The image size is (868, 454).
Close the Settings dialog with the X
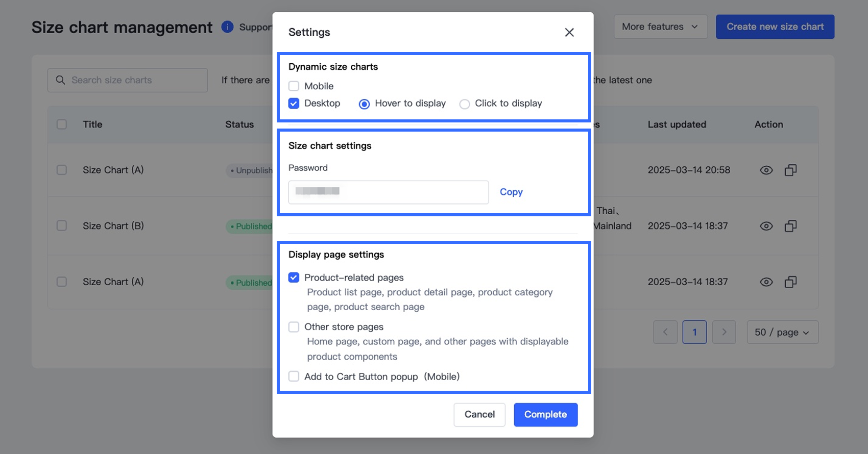click(569, 33)
